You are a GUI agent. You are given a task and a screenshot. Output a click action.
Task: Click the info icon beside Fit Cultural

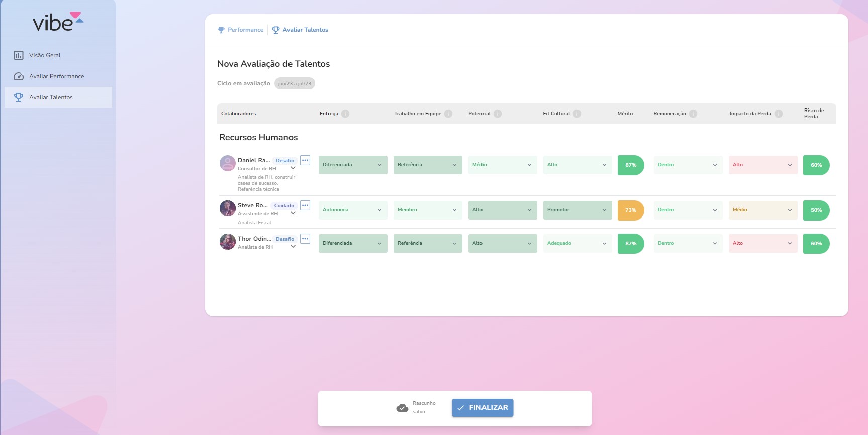pyautogui.click(x=577, y=114)
